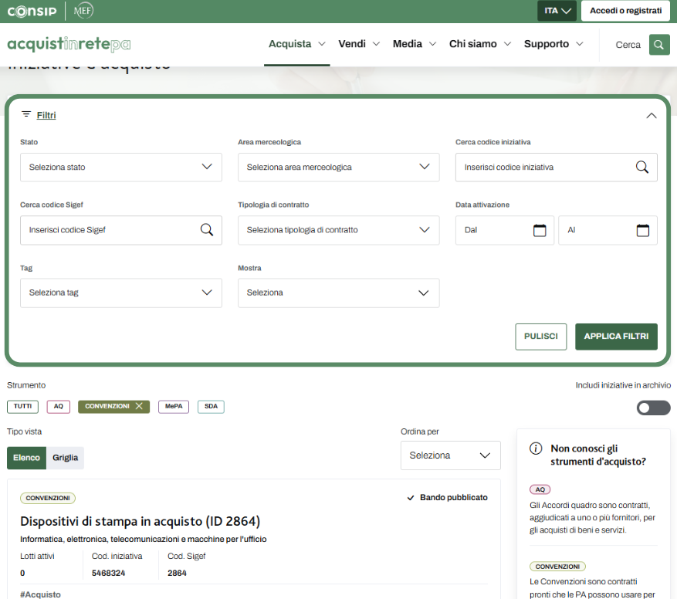The image size is (677, 616).
Task: Click the info icon beside Non conosci
Action: click(x=536, y=448)
